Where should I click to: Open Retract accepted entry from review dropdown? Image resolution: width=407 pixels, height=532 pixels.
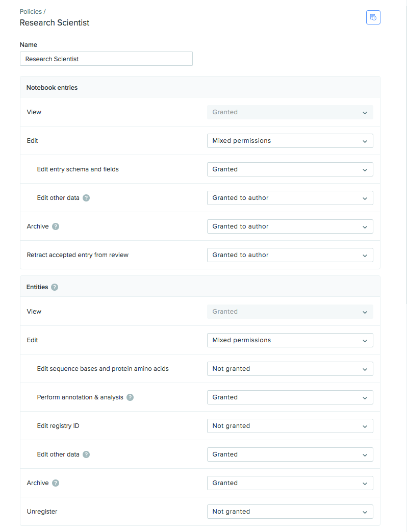coord(290,255)
